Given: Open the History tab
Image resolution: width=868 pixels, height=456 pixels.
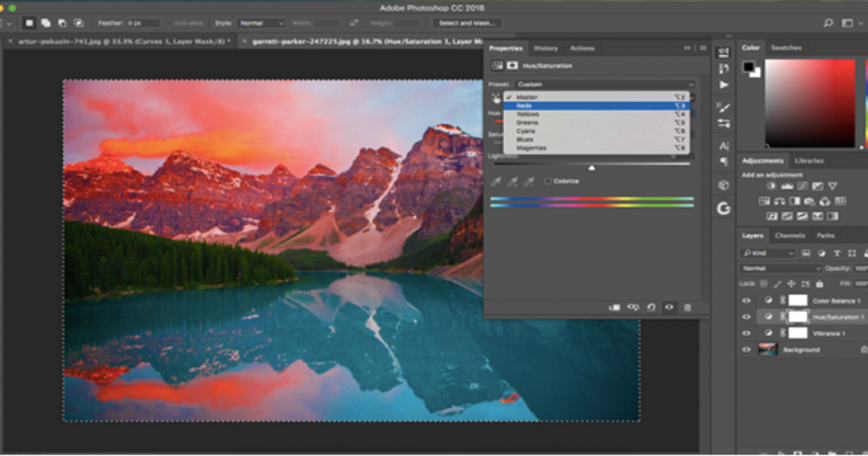Looking at the screenshot, I should coord(545,48).
